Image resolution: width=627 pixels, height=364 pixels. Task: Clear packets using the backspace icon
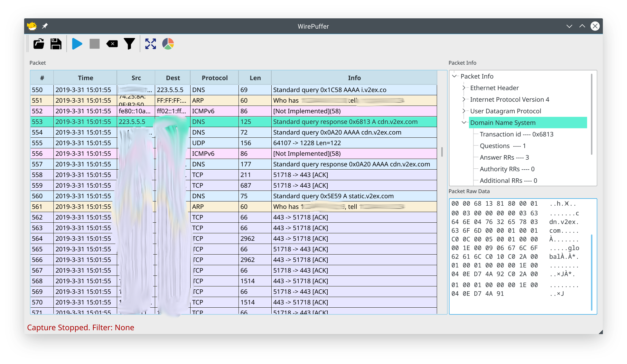112,44
